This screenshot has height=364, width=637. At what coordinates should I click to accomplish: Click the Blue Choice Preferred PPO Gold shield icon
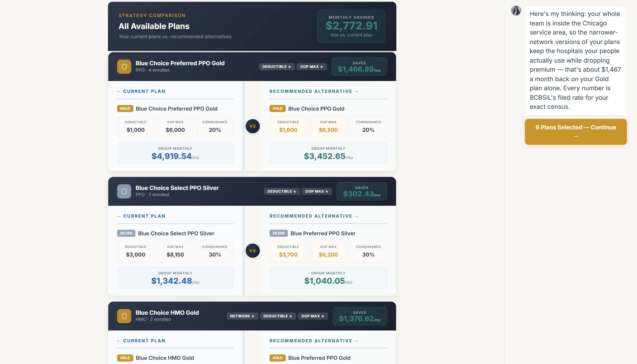tap(124, 67)
